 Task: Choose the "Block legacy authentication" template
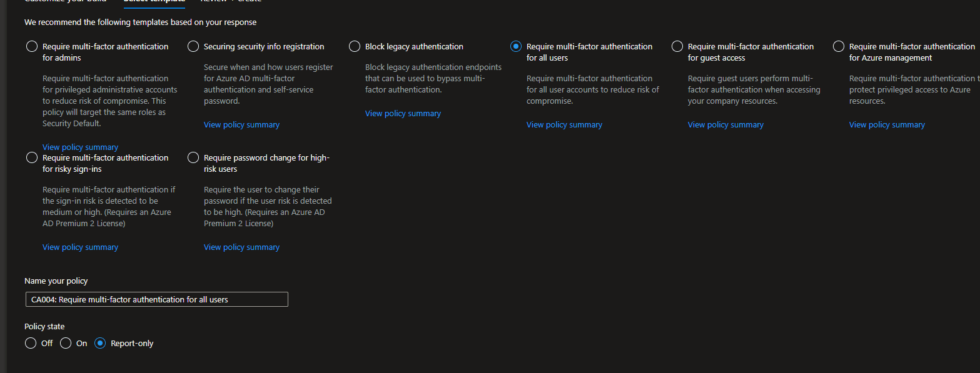(x=355, y=46)
